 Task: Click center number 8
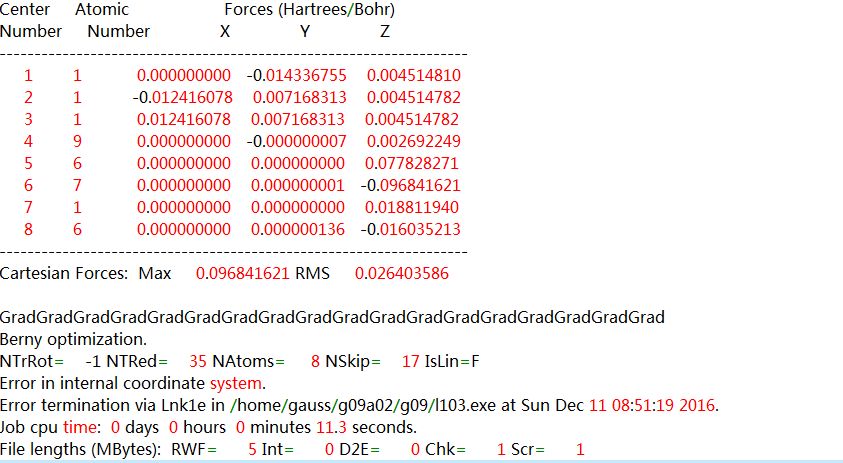coord(28,230)
